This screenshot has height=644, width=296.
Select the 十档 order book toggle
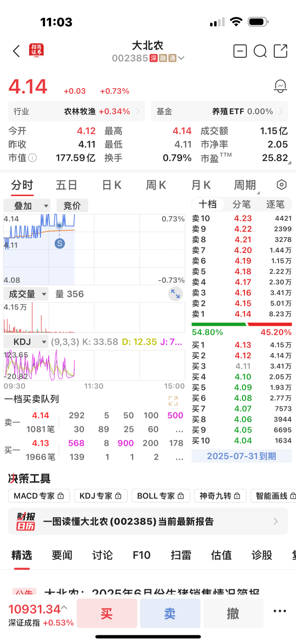208,204
